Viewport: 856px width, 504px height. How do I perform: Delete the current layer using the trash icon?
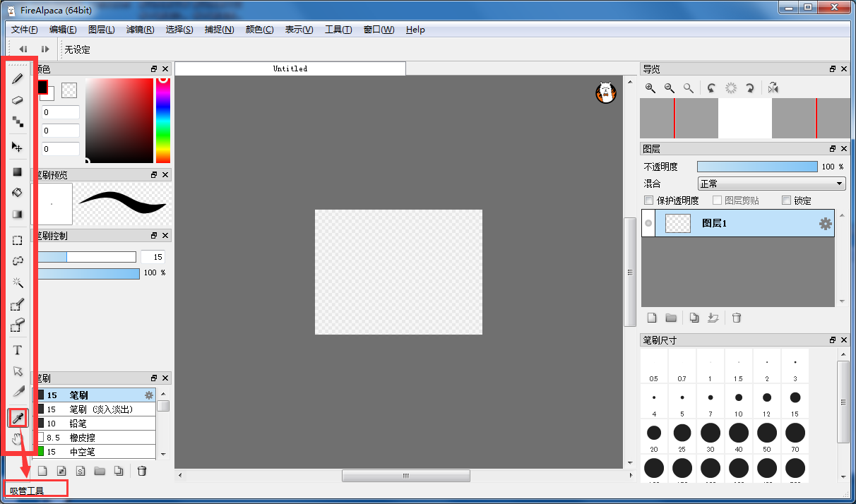click(736, 318)
